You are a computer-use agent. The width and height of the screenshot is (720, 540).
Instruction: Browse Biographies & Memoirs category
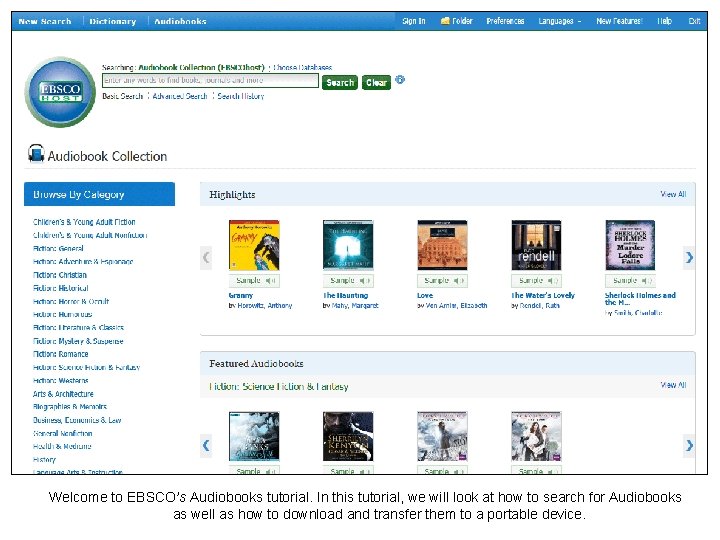70,407
